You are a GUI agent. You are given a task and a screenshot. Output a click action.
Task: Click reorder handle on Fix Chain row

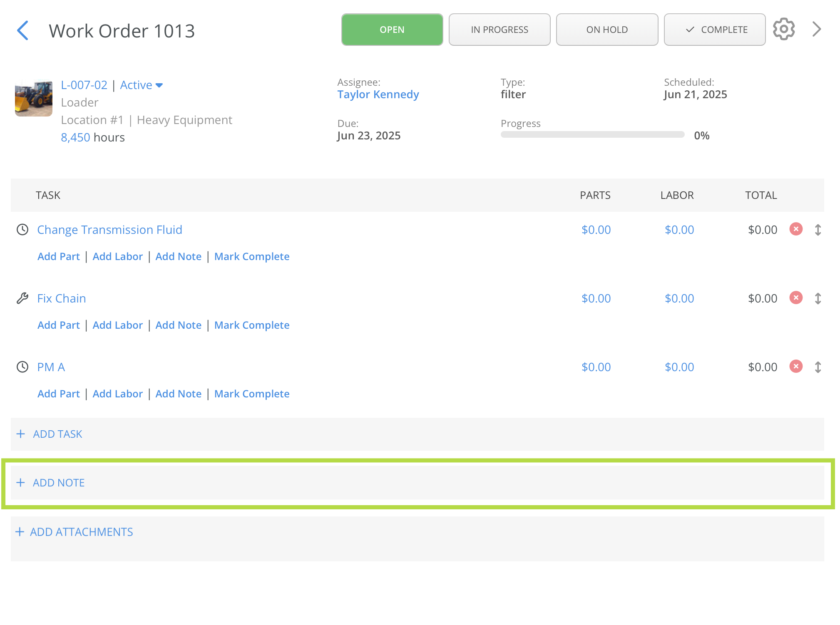coord(818,298)
